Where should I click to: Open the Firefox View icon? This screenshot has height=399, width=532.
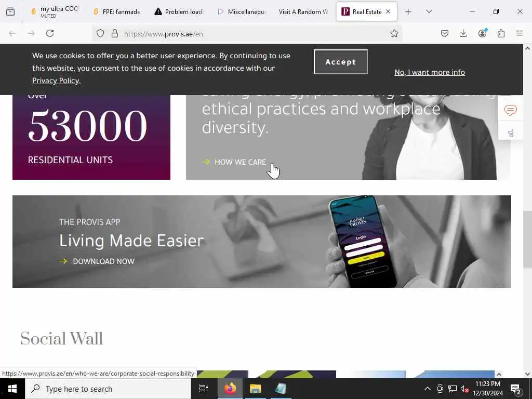coord(10,11)
